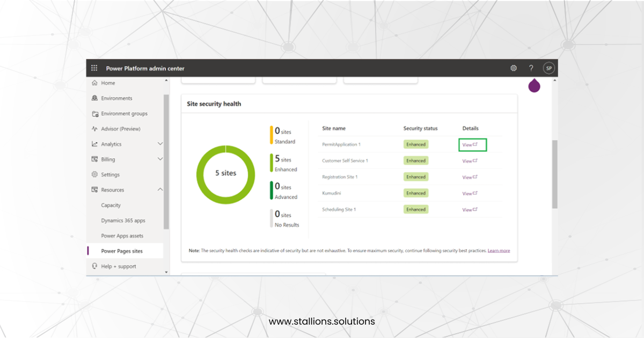644x338 pixels.
Task: Open Environment groups page
Action: [124, 114]
